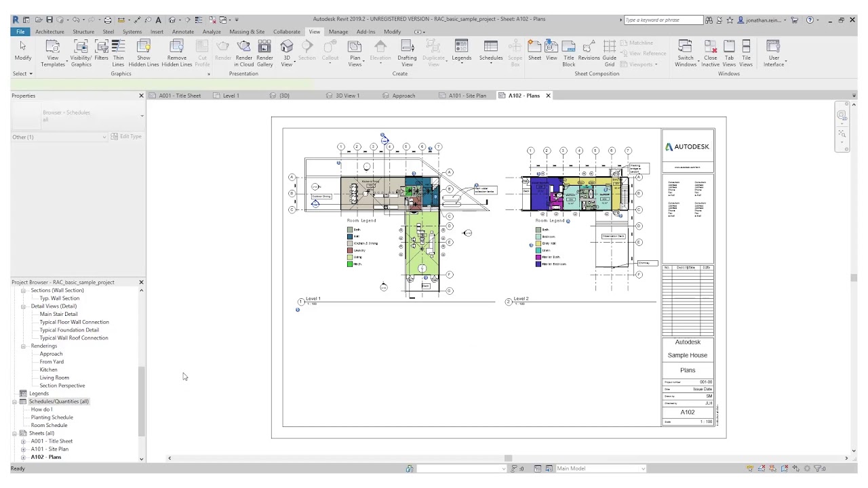Open the Render Gallery
868x488 pixels.
pos(264,53)
